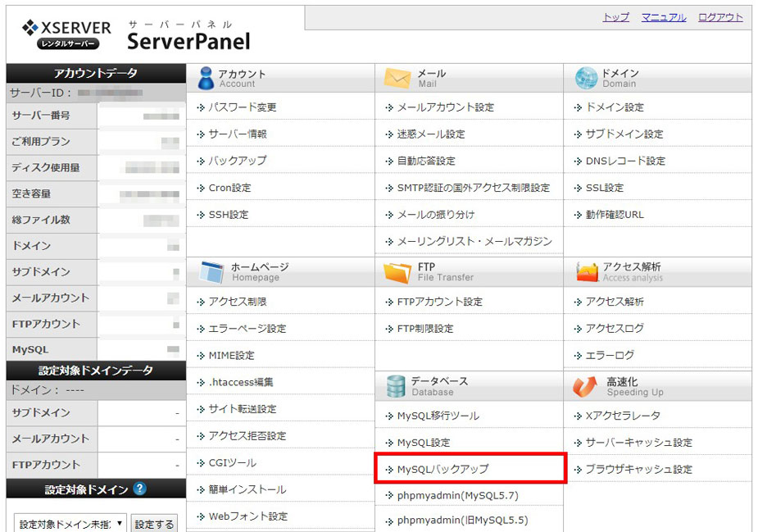Open 動作確認URL
The width and height of the screenshot is (758, 532).
[x=615, y=214]
